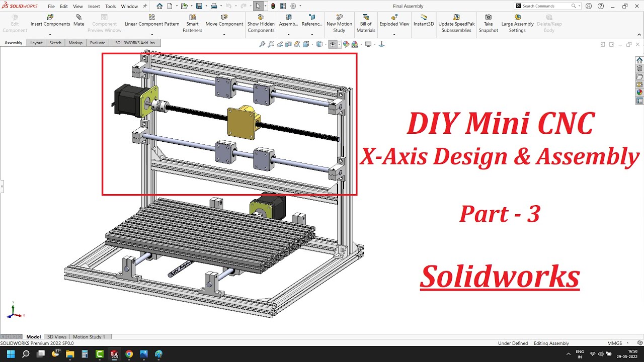Open the File menu

tap(51, 7)
